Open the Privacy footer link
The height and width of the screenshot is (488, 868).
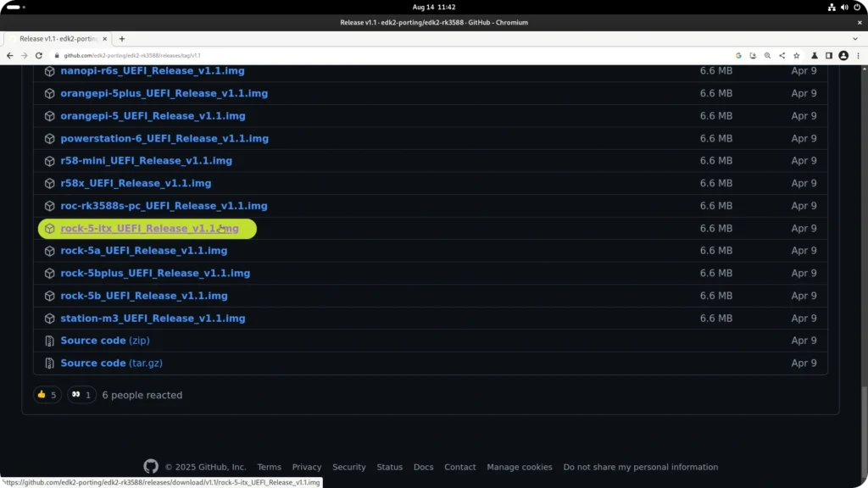click(x=307, y=467)
